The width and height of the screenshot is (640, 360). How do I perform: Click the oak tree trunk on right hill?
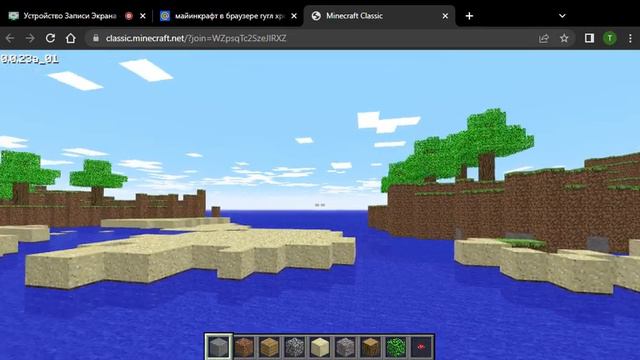[x=486, y=167]
